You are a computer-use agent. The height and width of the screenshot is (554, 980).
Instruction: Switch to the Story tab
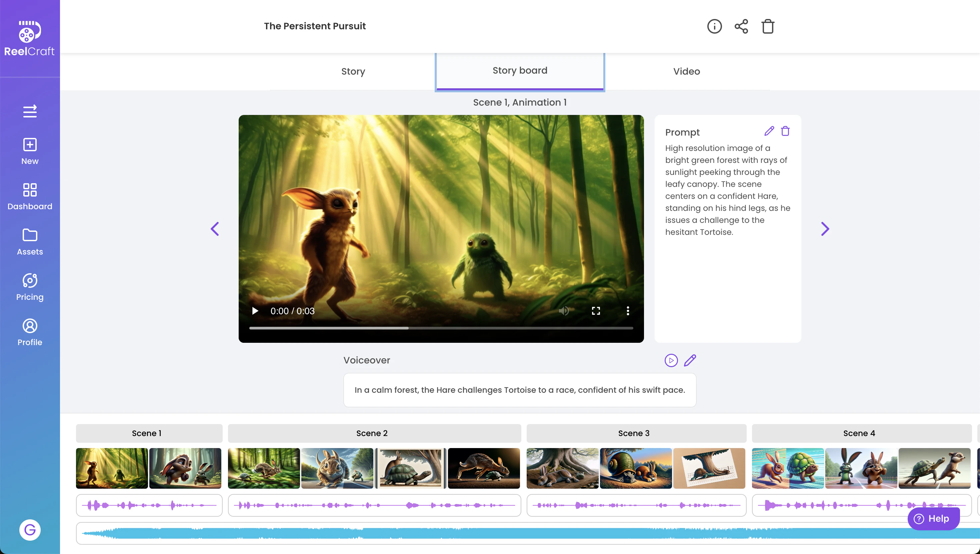(353, 71)
